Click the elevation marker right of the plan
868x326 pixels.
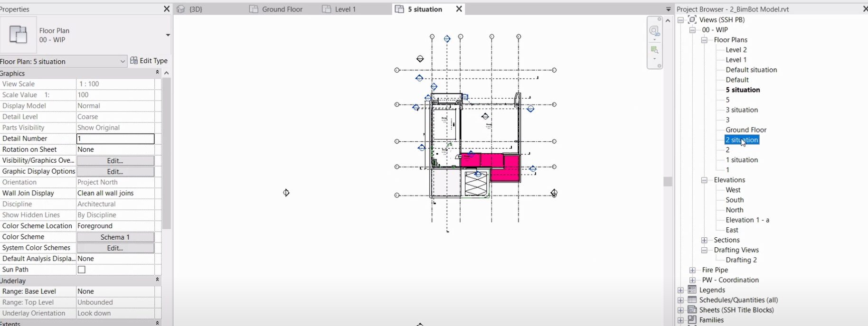(554, 193)
